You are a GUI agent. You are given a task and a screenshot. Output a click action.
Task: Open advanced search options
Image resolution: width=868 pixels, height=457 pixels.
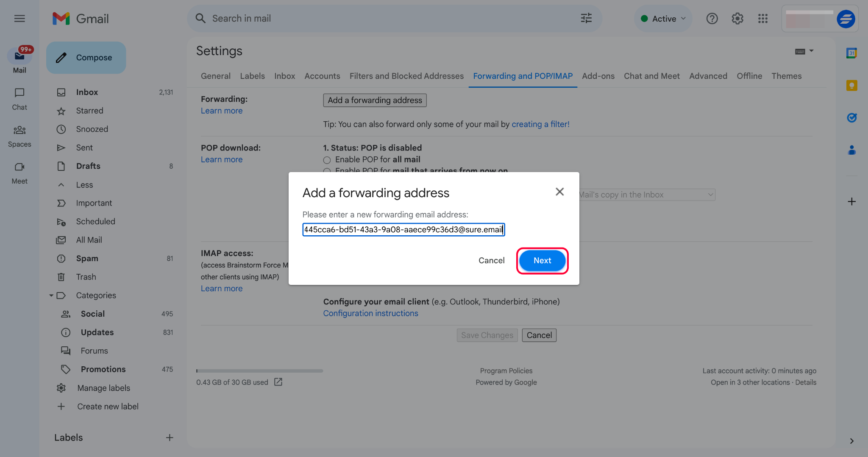tap(586, 18)
